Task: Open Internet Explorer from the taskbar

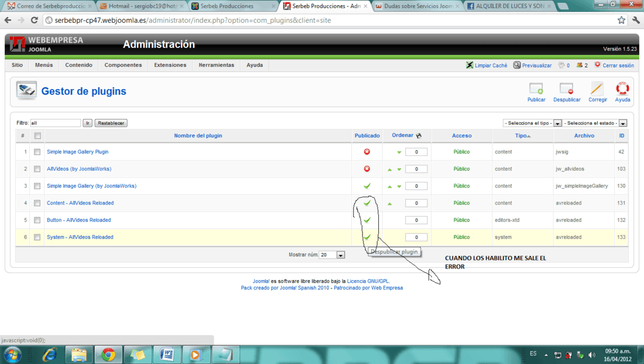Action: pyautogui.click(x=50, y=354)
